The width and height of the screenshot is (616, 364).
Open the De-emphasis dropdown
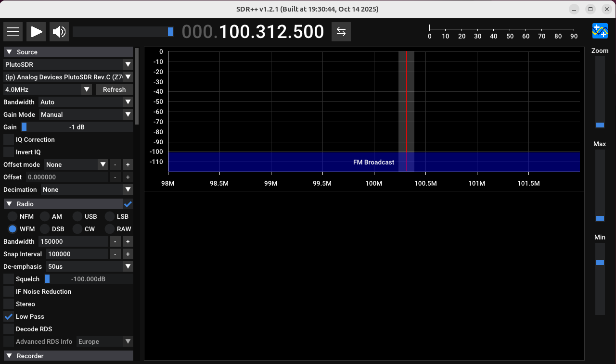pos(89,266)
